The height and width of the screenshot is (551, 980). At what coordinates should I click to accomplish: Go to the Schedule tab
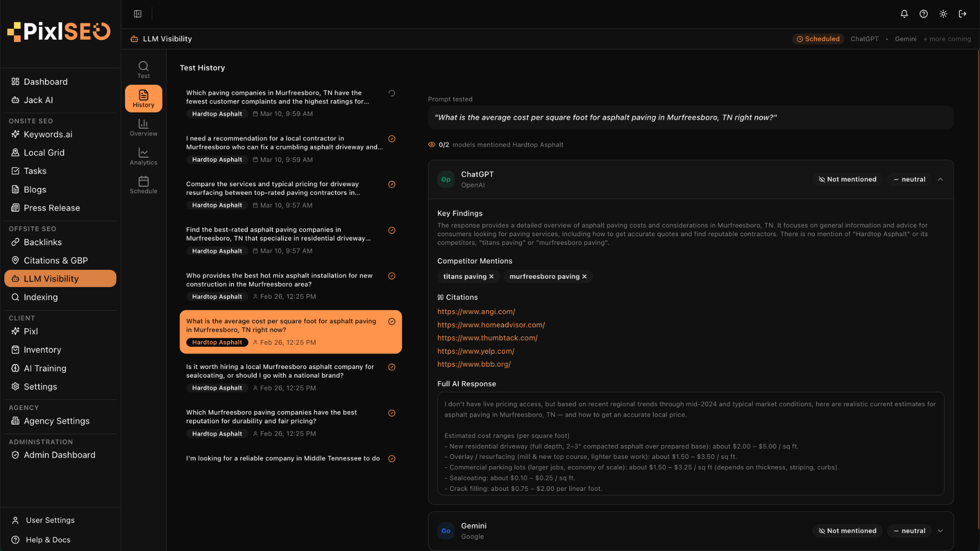pyautogui.click(x=143, y=185)
